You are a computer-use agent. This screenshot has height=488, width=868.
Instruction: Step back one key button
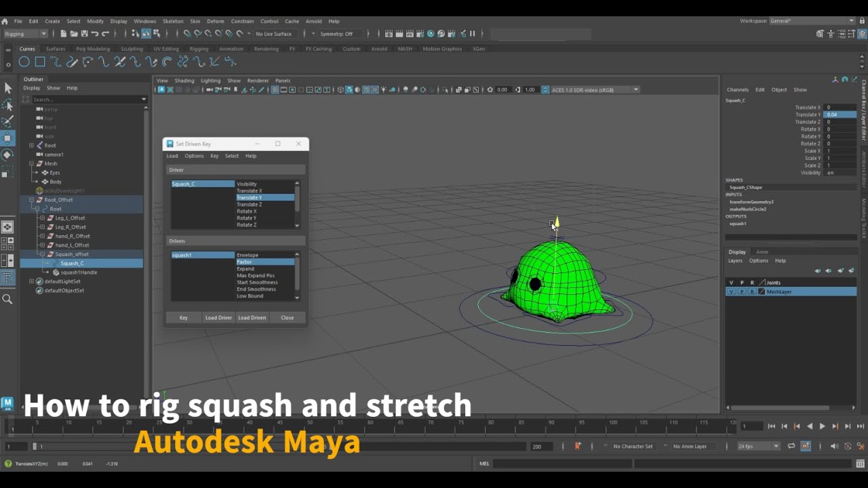[797, 426]
